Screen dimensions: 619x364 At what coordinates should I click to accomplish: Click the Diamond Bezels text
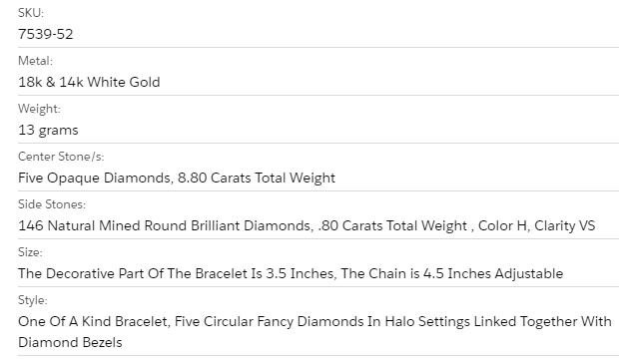click(70, 343)
